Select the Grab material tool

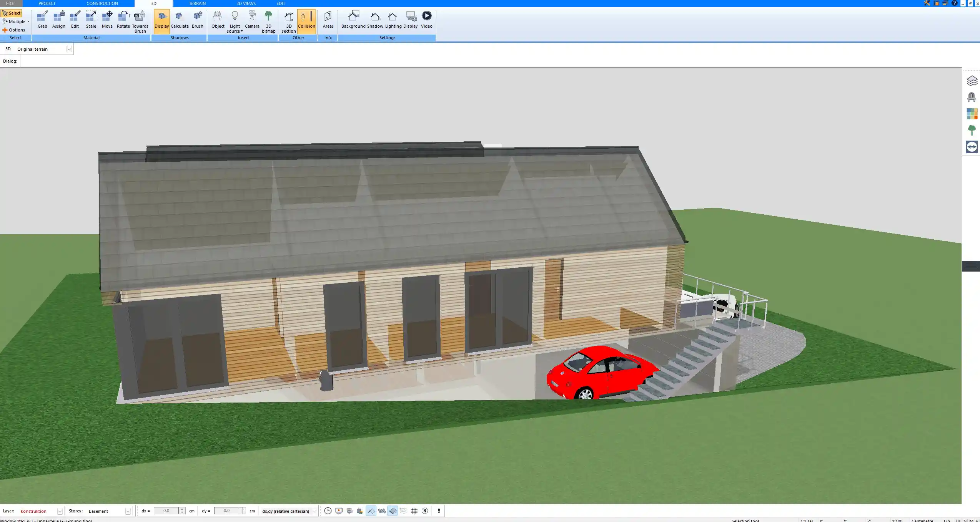pos(42,19)
